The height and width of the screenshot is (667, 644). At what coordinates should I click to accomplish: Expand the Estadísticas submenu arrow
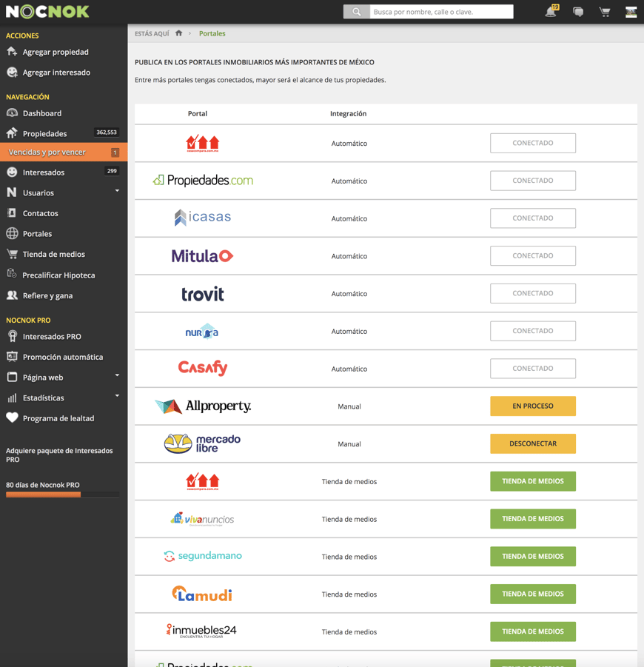coord(117,395)
